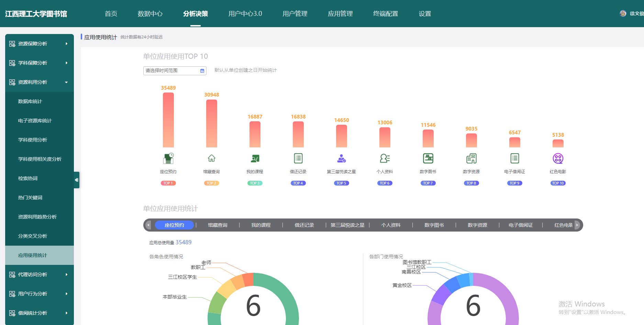Open 检索热词 in the sidebar
This screenshot has height=325, width=644.
pyautogui.click(x=28, y=178)
